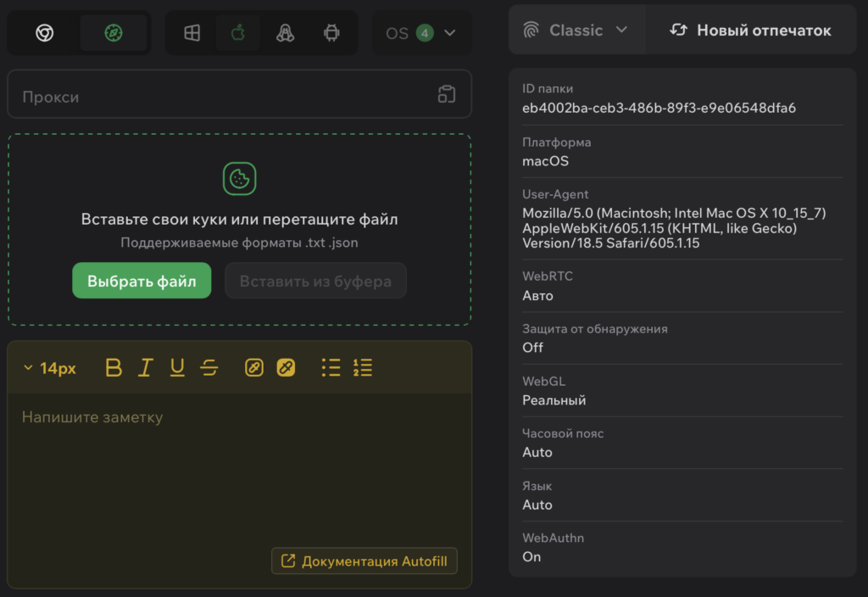The image size is (868, 597).
Task: Toggle italic formatting in the note editor
Action: 145,367
